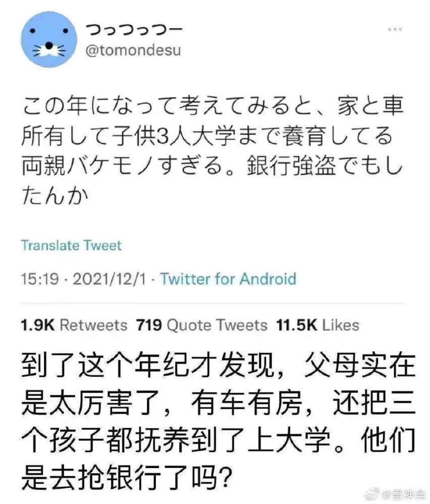Select the date 2021/12/1
The width and height of the screenshot is (430, 504).
111,279
